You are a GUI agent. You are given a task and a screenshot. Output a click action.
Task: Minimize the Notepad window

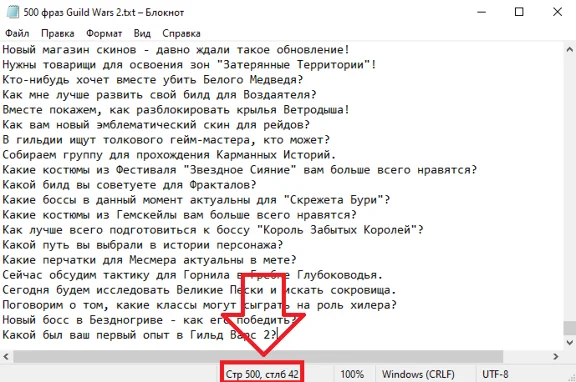481,12
